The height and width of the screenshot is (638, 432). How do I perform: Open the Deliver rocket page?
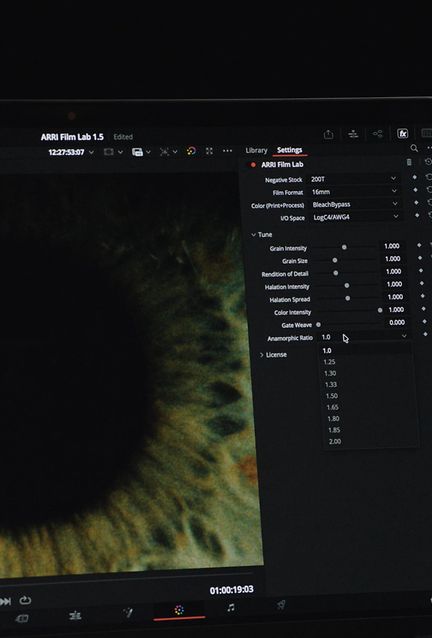(281, 605)
